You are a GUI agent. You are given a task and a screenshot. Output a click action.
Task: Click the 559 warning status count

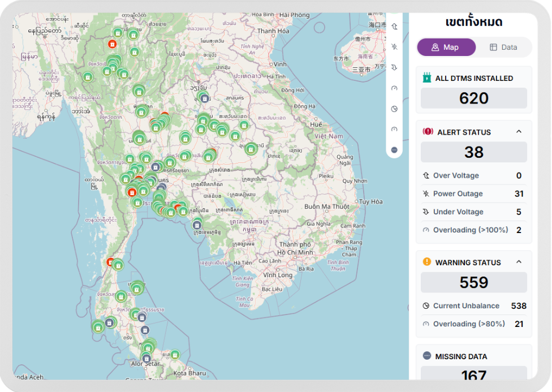tap(474, 282)
